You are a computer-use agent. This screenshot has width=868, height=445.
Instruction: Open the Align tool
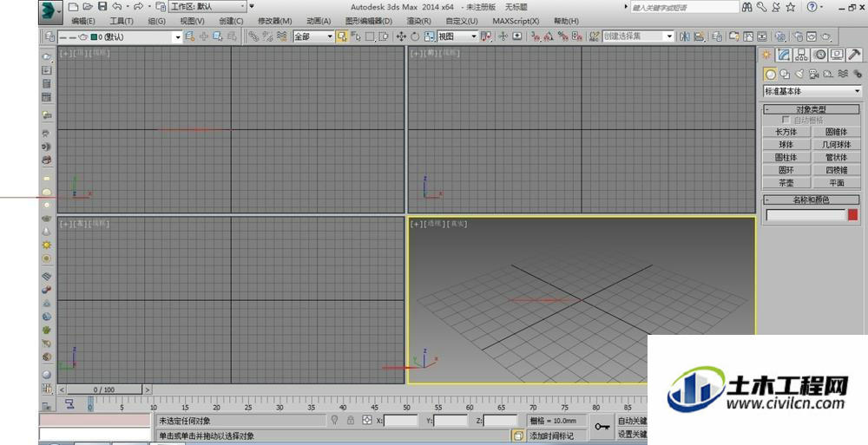pos(699,36)
